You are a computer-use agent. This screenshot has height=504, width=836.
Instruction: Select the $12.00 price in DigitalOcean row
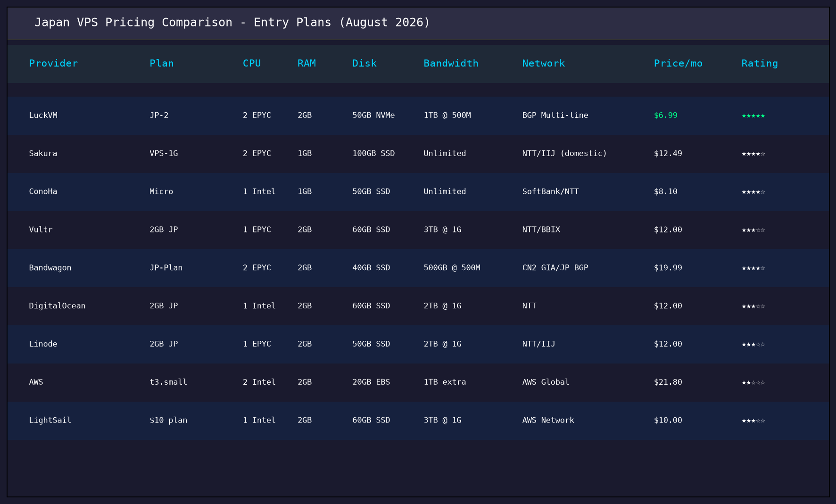(668, 306)
